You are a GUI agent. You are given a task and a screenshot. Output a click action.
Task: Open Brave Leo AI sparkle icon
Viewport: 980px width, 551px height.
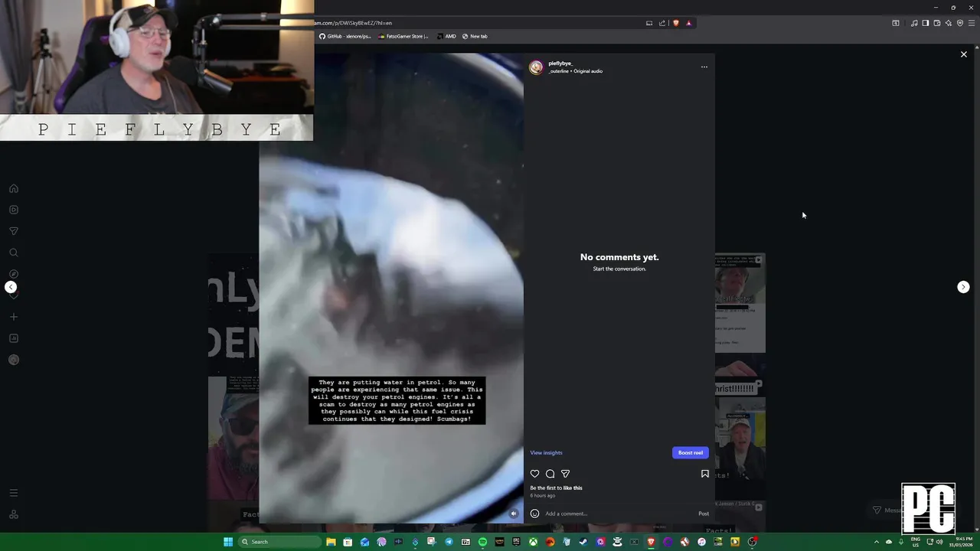pyautogui.click(x=949, y=23)
